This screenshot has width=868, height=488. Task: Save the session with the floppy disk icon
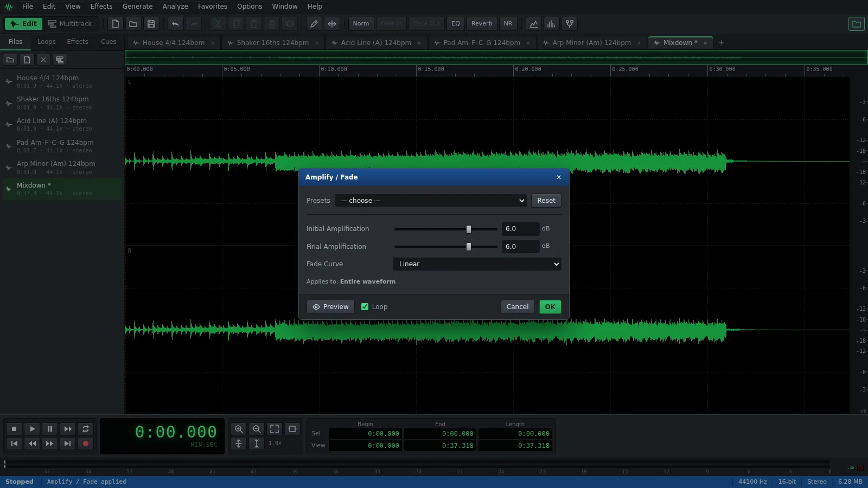coord(151,24)
